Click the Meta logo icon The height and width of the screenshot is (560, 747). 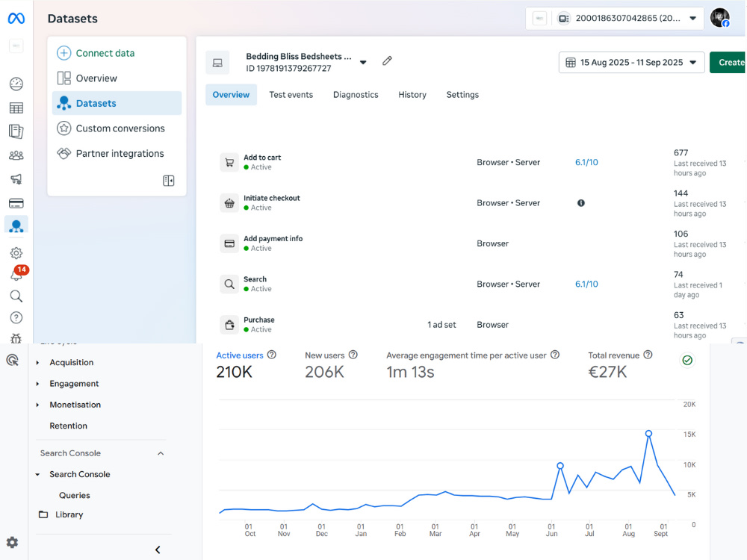[16, 19]
